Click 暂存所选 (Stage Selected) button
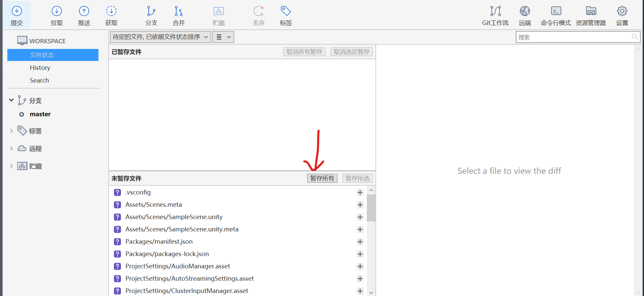 [357, 178]
